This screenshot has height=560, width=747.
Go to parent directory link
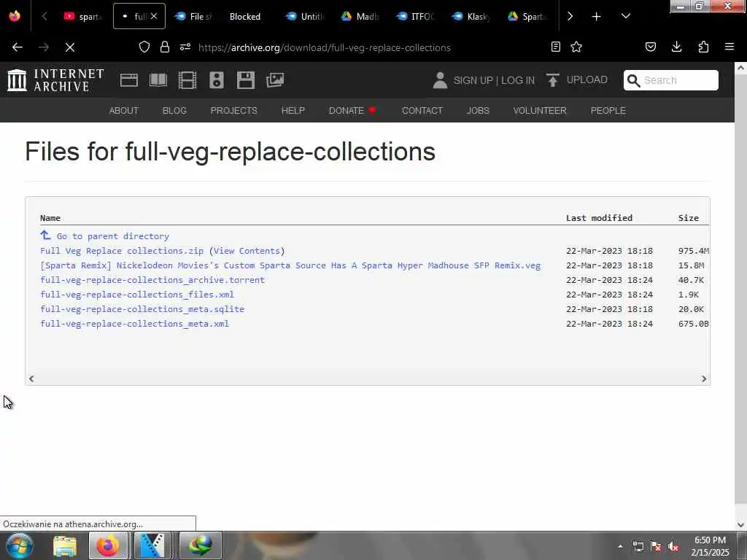105,236
